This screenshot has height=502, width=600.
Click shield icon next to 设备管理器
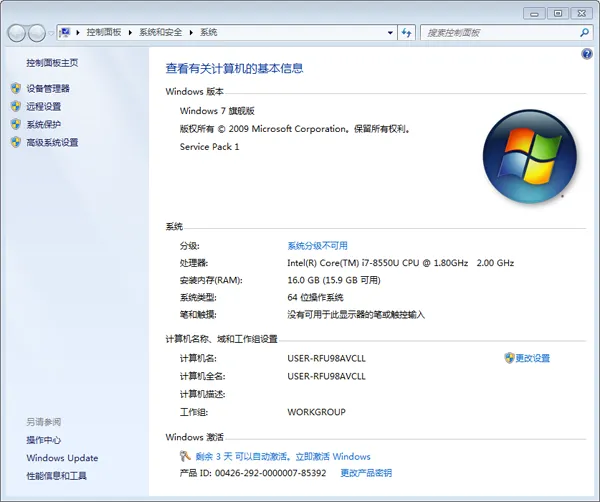(x=16, y=88)
